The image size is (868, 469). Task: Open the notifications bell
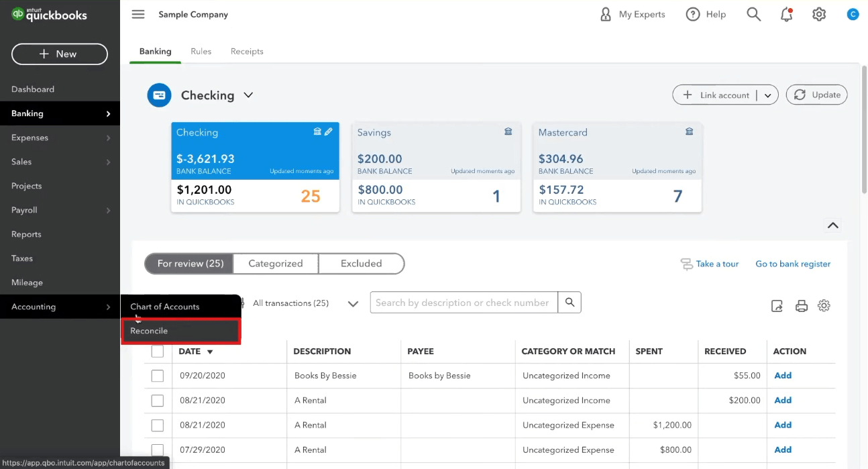tap(787, 14)
